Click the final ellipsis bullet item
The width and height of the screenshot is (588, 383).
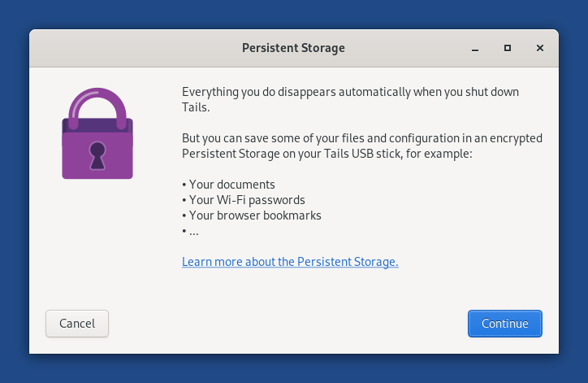click(191, 231)
